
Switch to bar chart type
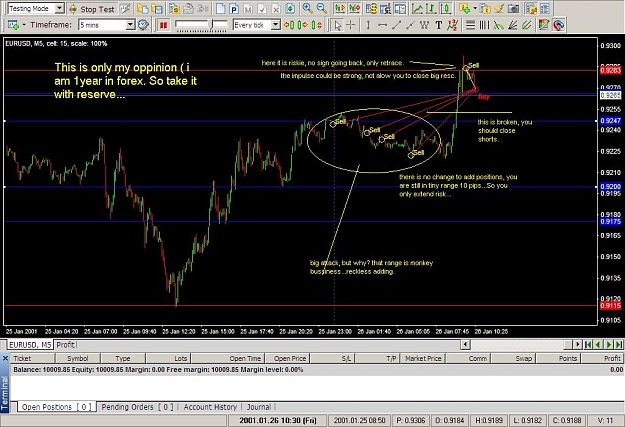pos(431,8)
